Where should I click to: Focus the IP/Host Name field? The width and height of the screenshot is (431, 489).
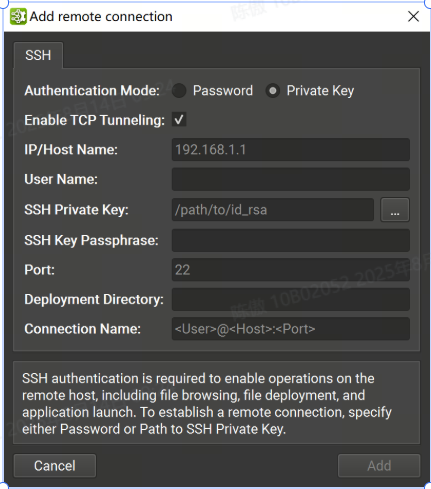[291, 150]
